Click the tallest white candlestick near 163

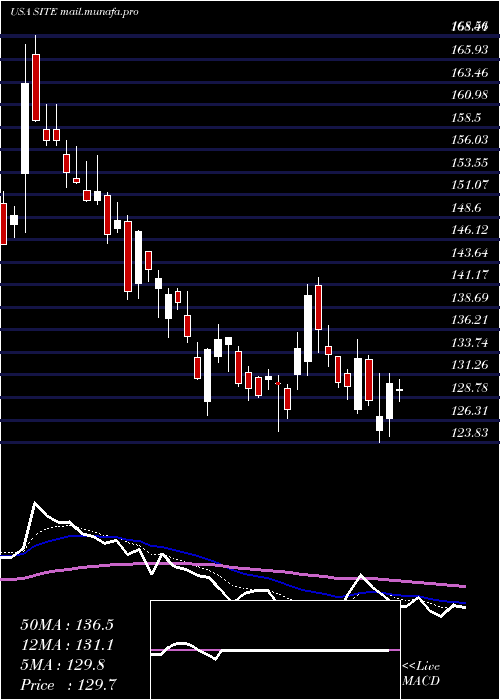tap(25, 129)
